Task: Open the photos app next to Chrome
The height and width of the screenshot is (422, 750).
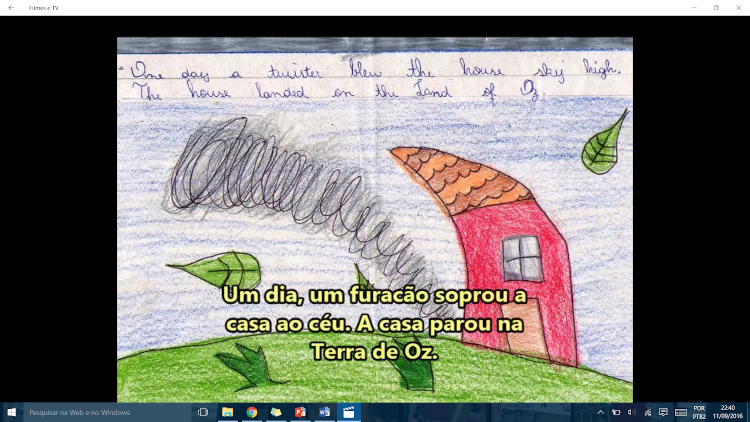Action: pos(276,412)
